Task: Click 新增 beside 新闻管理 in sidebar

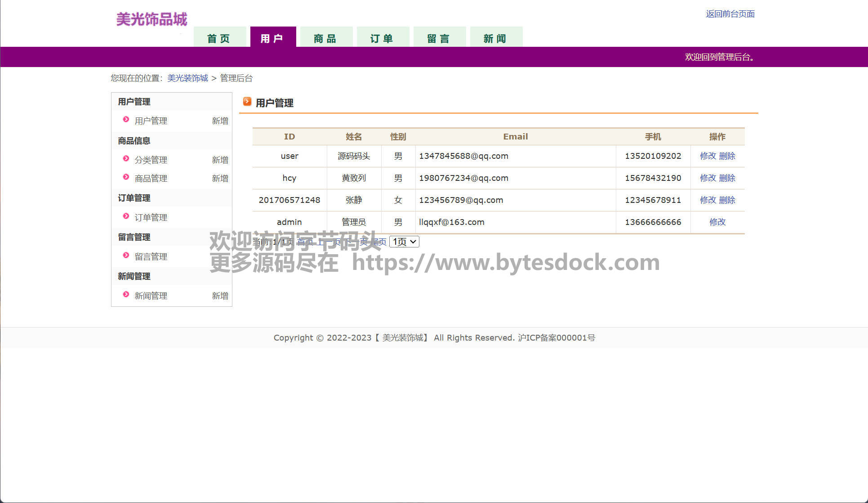Action: [220, 296]
